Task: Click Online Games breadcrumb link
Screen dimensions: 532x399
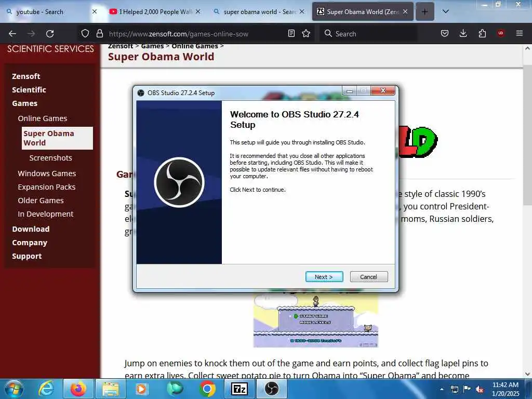Action: (x=195, y=46)
